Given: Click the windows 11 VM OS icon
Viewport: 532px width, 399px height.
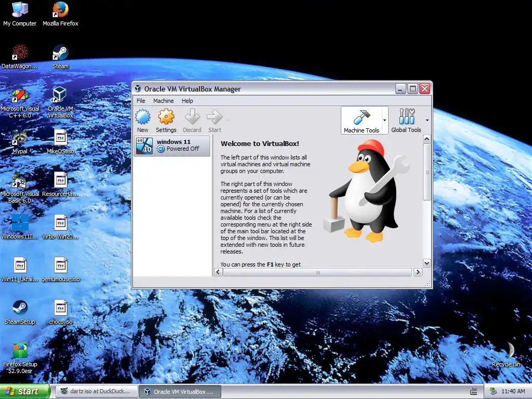Looking at the screenshot, I should pyautogui.click(x=144, y=145).
